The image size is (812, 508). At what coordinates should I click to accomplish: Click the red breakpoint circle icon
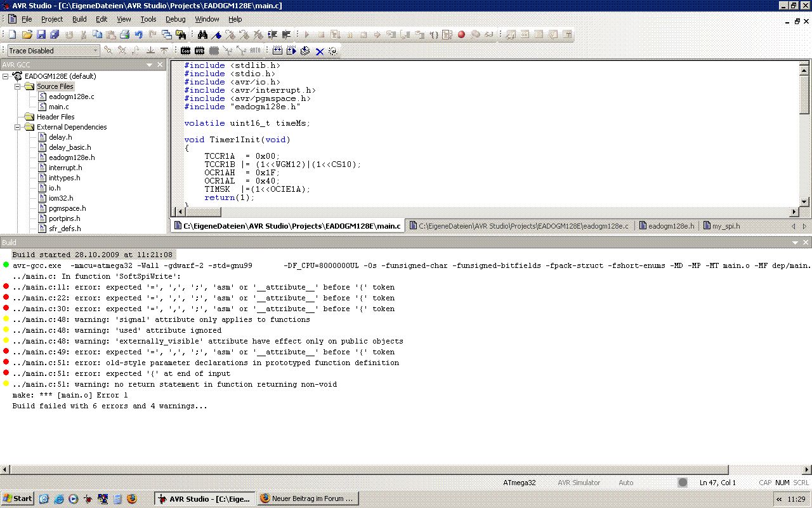tap(461, 35)
